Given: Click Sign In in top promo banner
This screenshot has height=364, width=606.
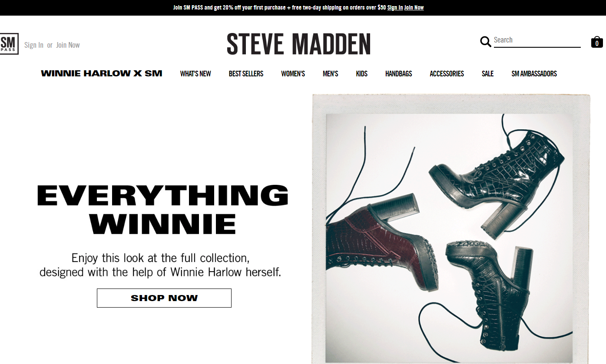Looking at the screenshot, I should pyautogui.click(x=395, y=7).
